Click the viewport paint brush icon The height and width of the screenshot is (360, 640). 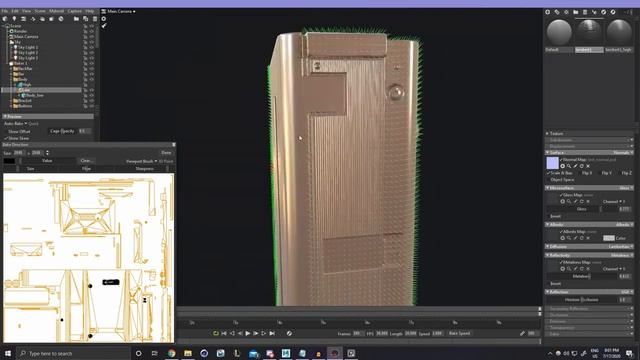104,26
